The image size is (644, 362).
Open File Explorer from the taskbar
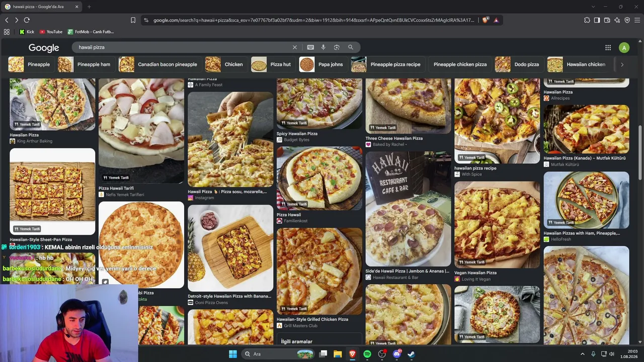pos(338,354)
